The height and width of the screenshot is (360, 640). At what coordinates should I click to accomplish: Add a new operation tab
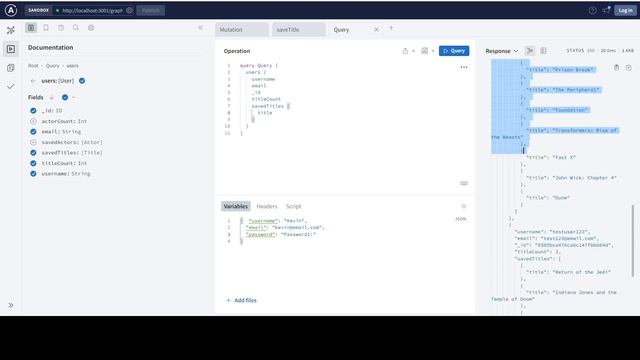click(391, 28)
